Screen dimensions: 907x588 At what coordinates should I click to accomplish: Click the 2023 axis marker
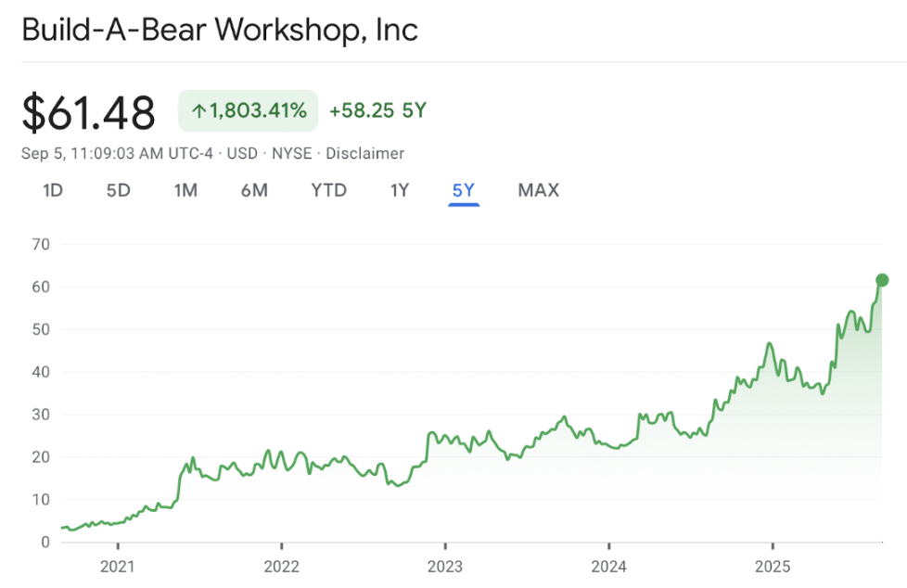[445, 566]
